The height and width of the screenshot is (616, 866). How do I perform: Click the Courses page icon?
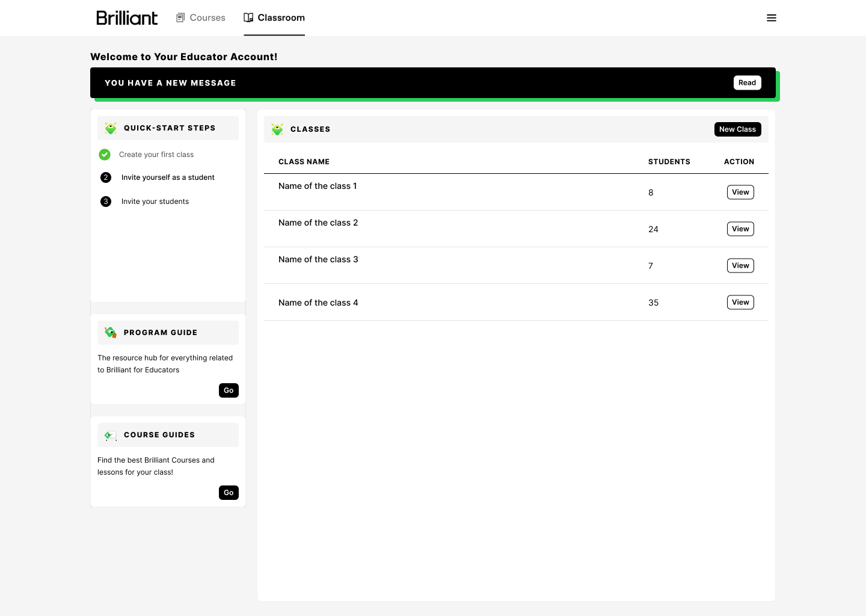tap(180, 18)
